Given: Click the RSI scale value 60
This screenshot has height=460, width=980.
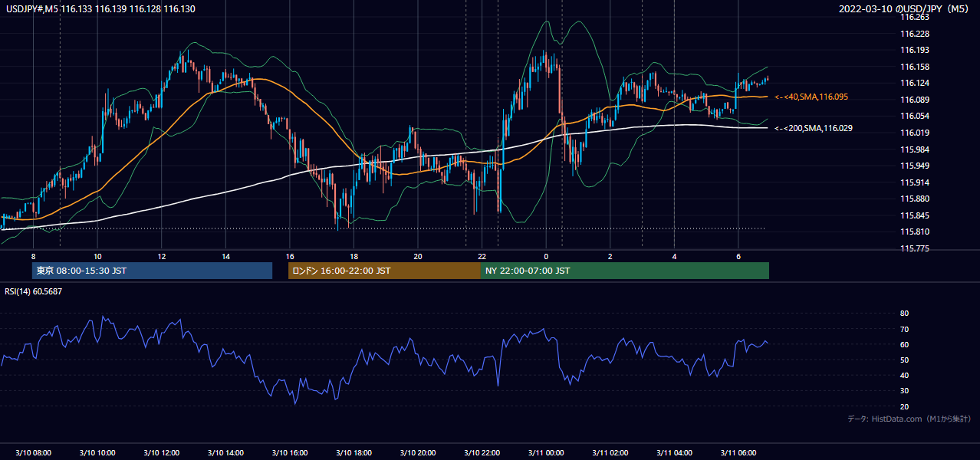Looking at the screenshot, I should click(x=904, y=344).
